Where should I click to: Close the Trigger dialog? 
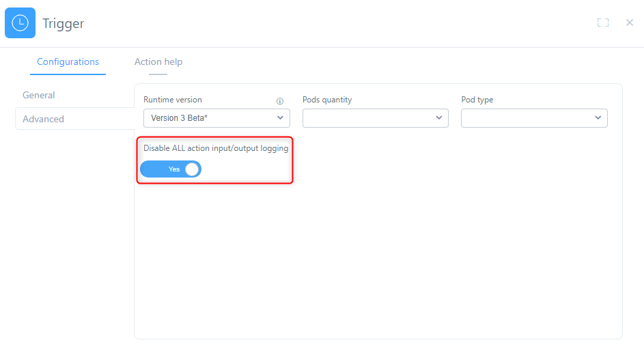click(629, 23)
